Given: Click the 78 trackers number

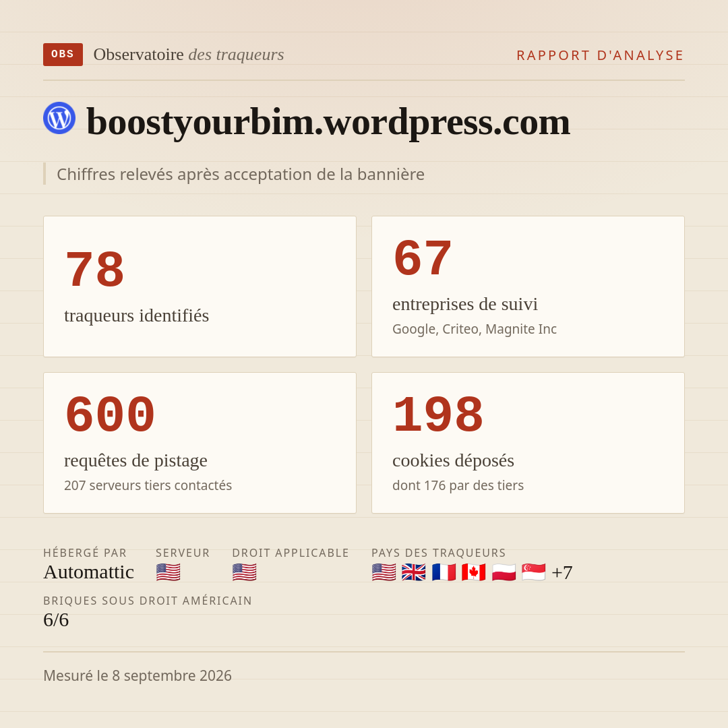Looking at the screenshot, I should click(95, 270).
